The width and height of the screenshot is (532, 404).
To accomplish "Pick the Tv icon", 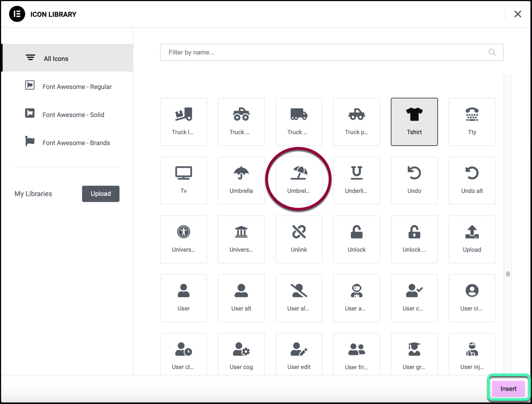I will coord(184,180).
